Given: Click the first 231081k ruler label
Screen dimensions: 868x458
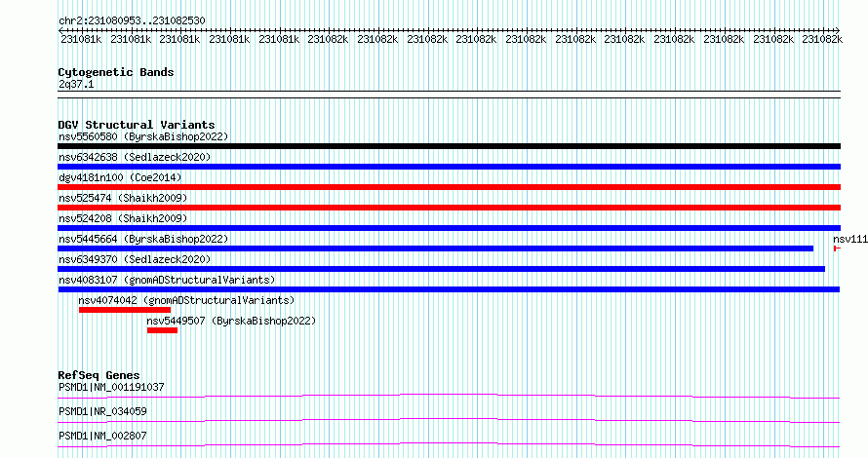Looking at the screenshot, I should pyautogui.click(x=81, y=39).
